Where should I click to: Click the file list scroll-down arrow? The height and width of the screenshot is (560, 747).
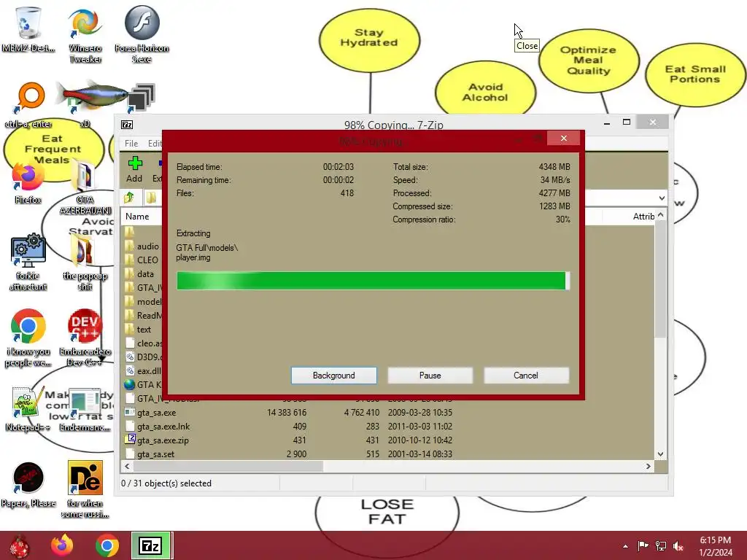pyautogui.click(x=660, y=454)
